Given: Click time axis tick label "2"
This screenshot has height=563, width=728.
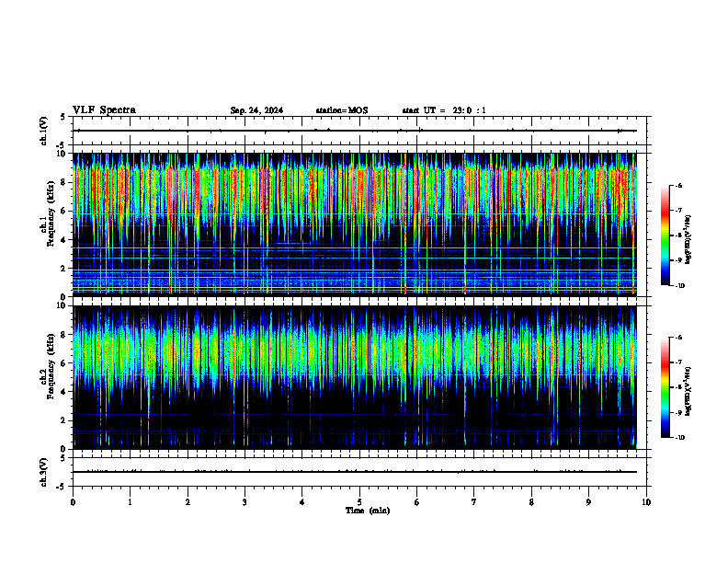Looking at the screenshot, I should click(x=188, y=502).
